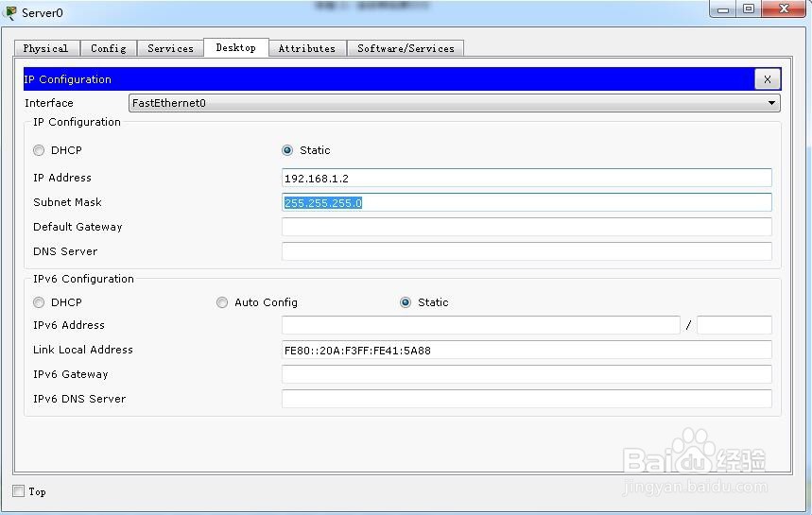Viewport: 812px width, 515px height.
Task: Maximize the Server0 window
Action: pyautogui.click(x=749, y=9)
